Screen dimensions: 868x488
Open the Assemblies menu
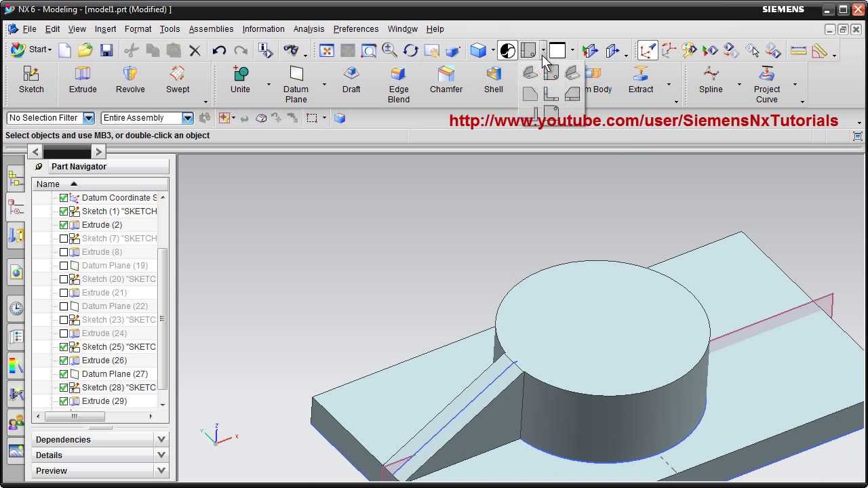pos(211,29)
